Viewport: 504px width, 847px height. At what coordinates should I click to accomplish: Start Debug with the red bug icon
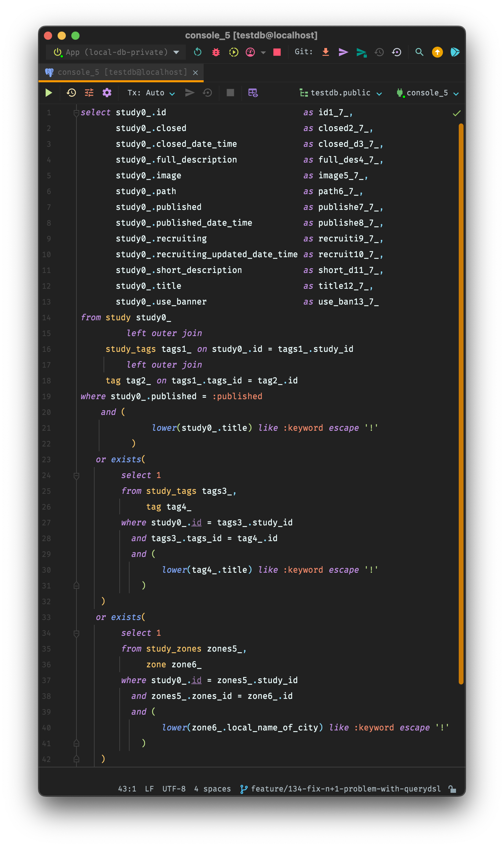tap(216, 52)
